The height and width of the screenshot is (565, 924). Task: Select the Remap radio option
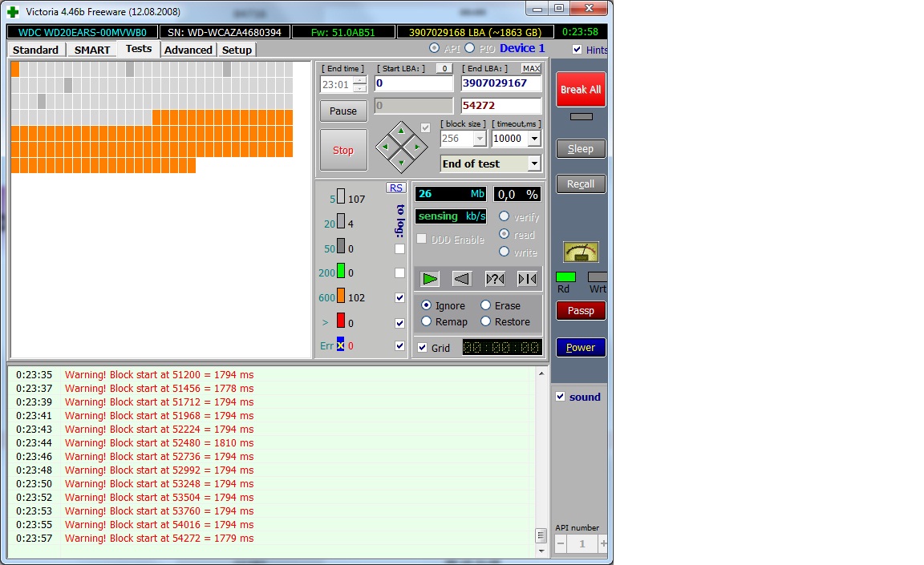(426, 321)
